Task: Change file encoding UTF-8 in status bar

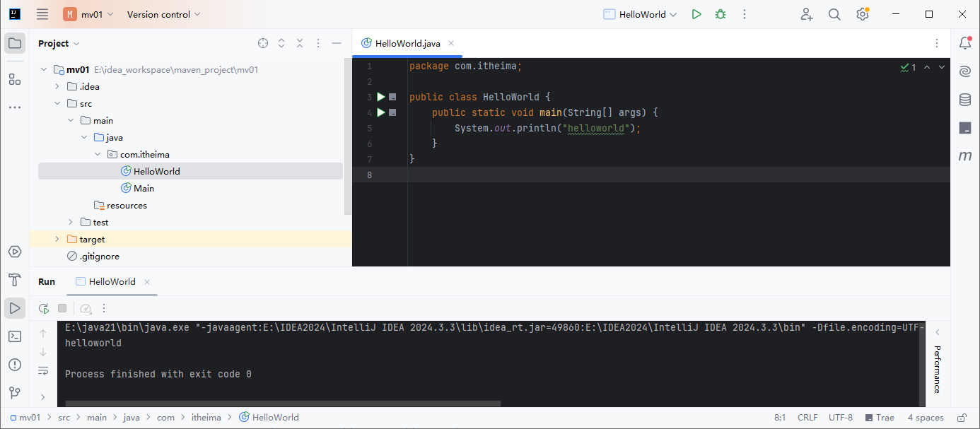Action: (x=841, y=418)
